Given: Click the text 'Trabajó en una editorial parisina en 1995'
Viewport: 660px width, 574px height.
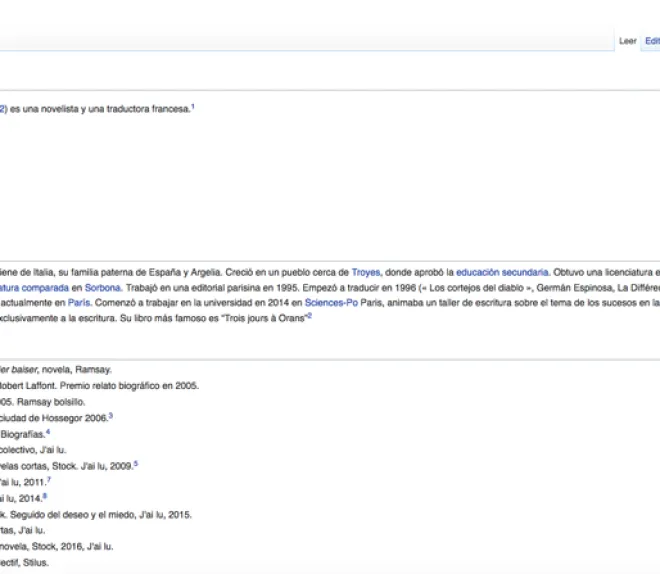Looking at the screenshot, I should tap(210, 288).
